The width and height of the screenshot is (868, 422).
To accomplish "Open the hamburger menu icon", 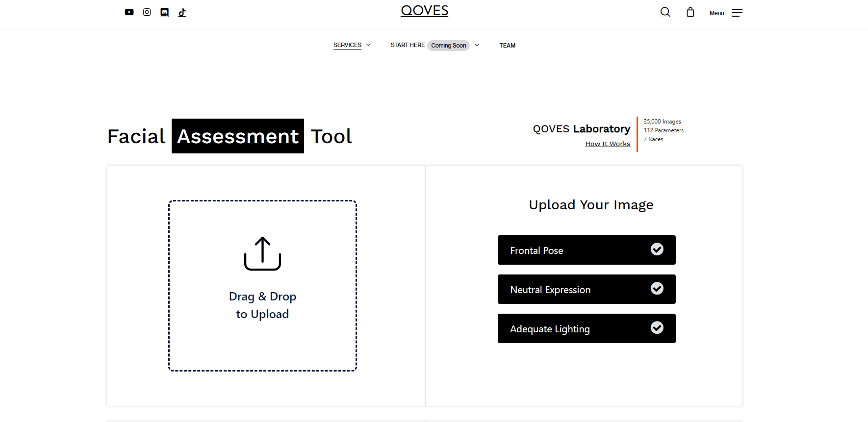I will (x=737, y=13).
